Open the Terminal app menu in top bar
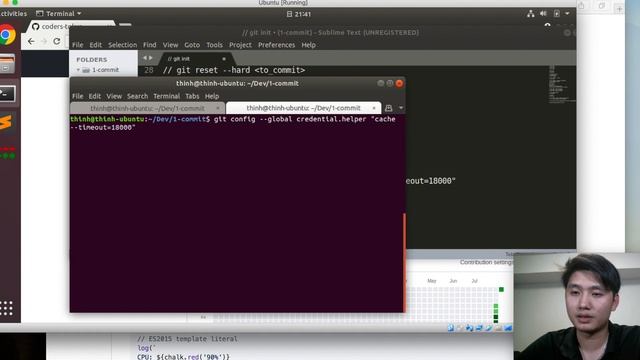The image size is (640, 360). [59, 14]
